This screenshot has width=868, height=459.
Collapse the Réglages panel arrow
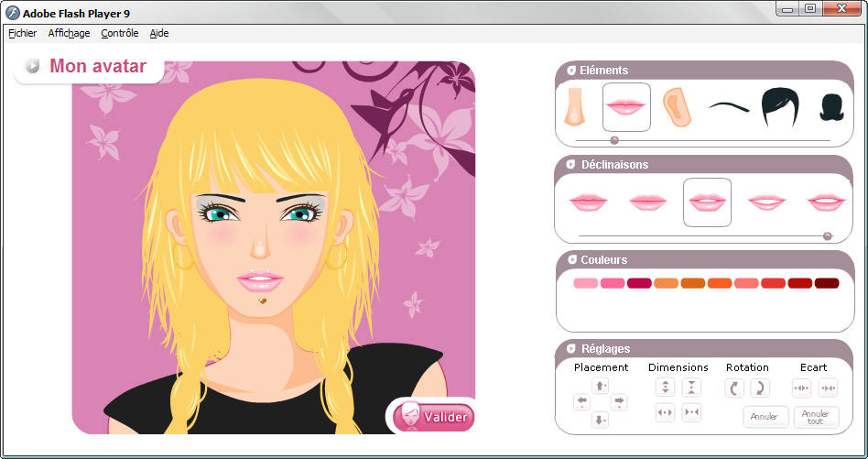coord(572,349)
